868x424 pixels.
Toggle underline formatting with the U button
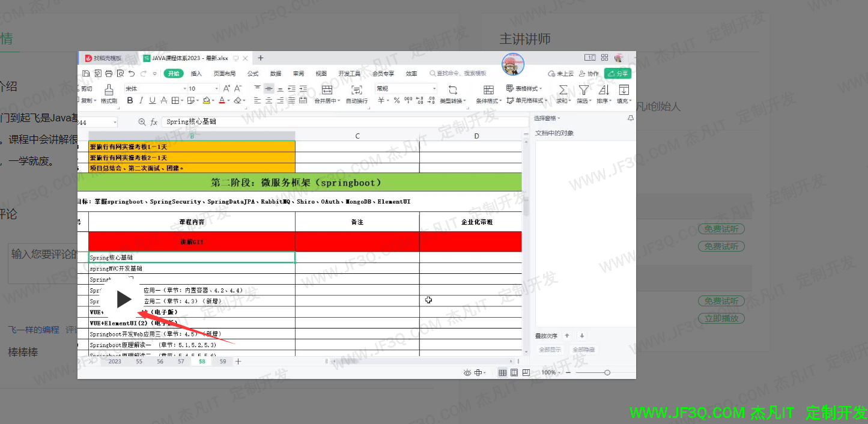(x=152, y=101)
